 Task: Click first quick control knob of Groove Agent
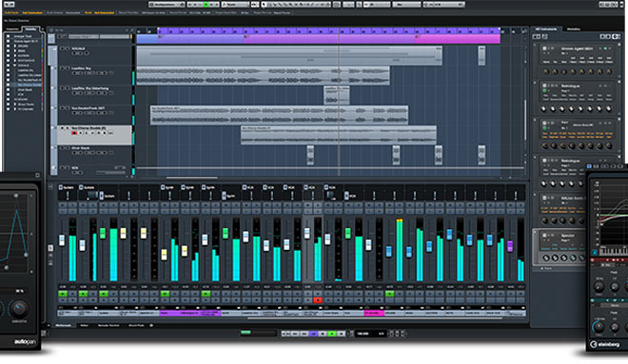[545, 71]
